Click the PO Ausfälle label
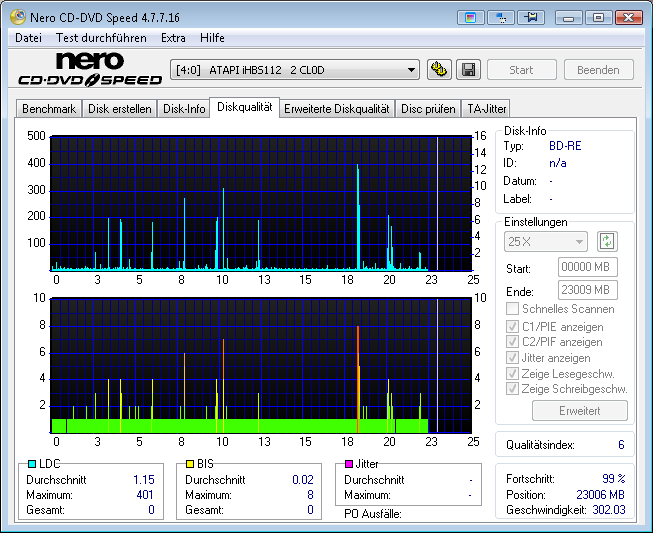Image resolution: width=653 pixels, height=533 pixels. point(373,514)
